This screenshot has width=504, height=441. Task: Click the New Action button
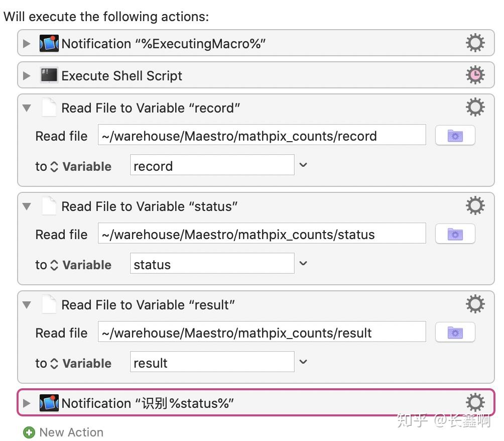click(x=71, y=432)
